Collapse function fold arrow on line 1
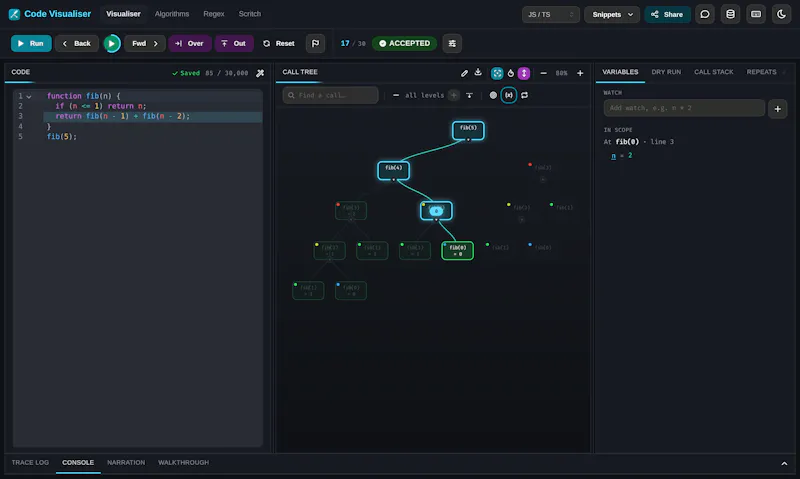Image resolution: width=800 pixels, height=479 pixels. tap(29, 96)
